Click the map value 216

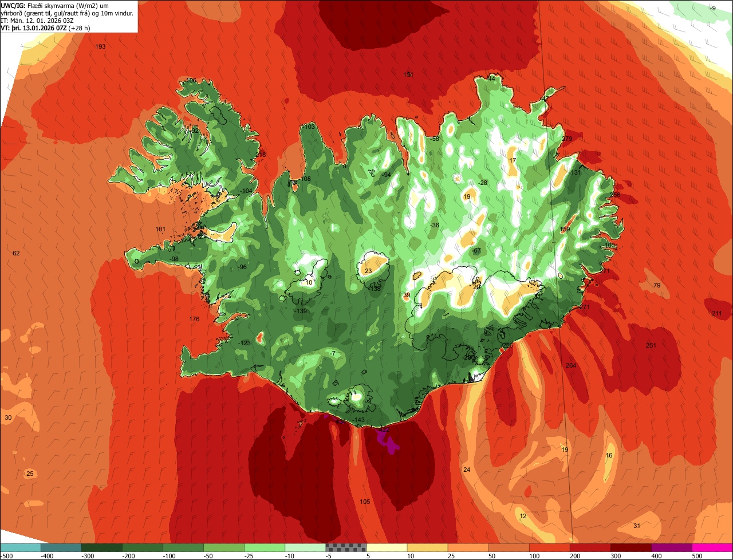click(261, 155)
